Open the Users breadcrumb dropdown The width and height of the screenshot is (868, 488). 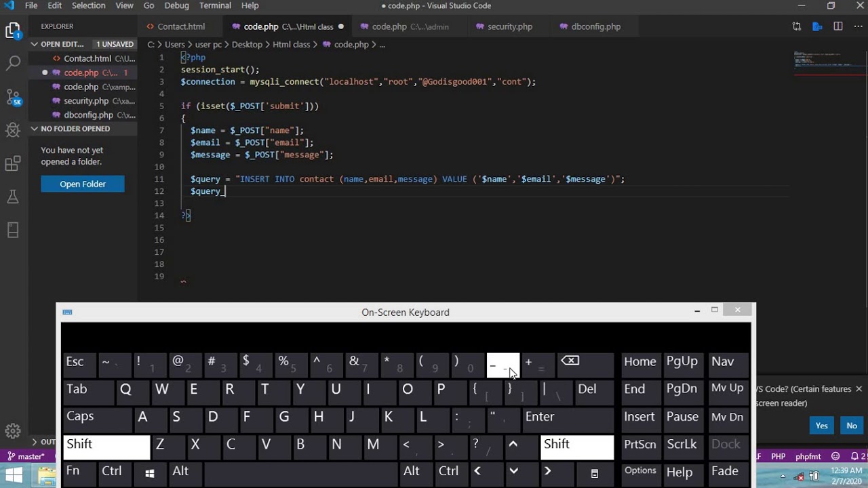[x=174, y=44]
